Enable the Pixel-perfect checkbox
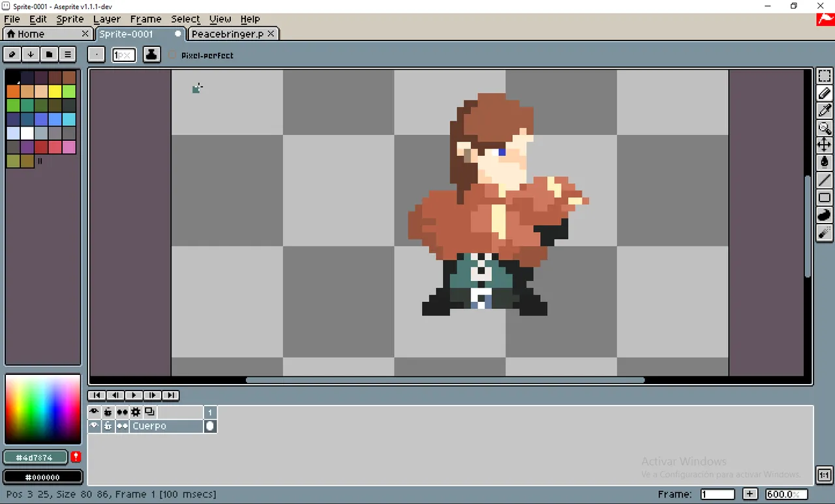 pyautogui.click(x=172, y=55)
